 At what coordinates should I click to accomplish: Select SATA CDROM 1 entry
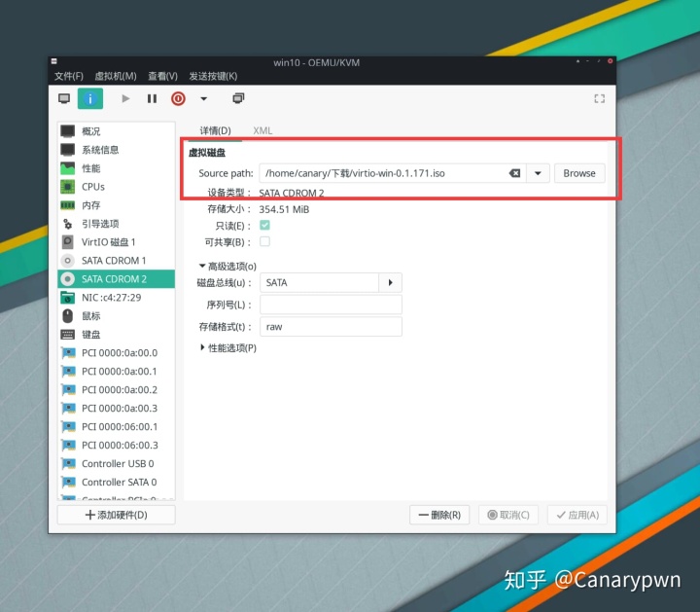point(116,261)
